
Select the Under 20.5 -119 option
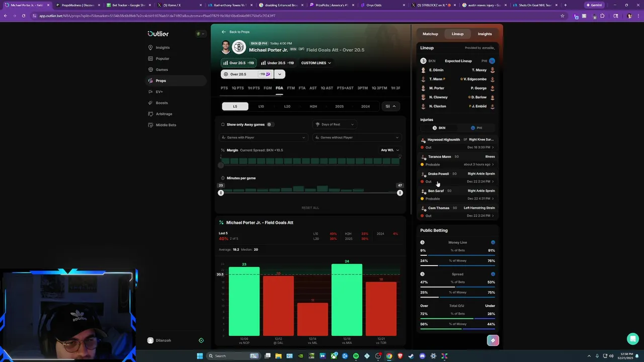point(277,63)
